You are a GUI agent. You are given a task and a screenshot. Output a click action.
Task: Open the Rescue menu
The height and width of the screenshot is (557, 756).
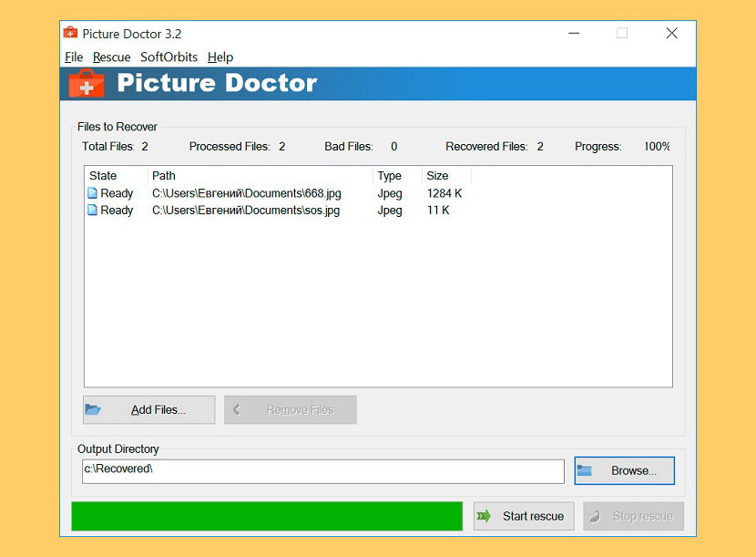pos(111,57)
